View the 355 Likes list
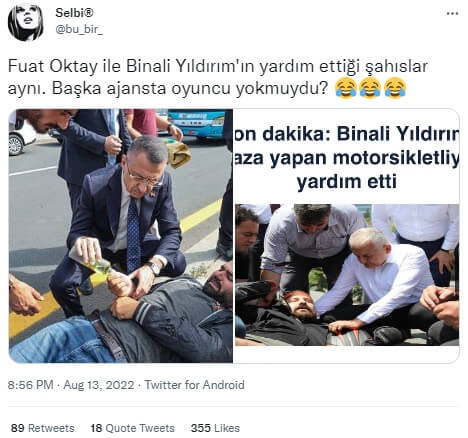Screen dimensions: 468x438 [215, 428]
